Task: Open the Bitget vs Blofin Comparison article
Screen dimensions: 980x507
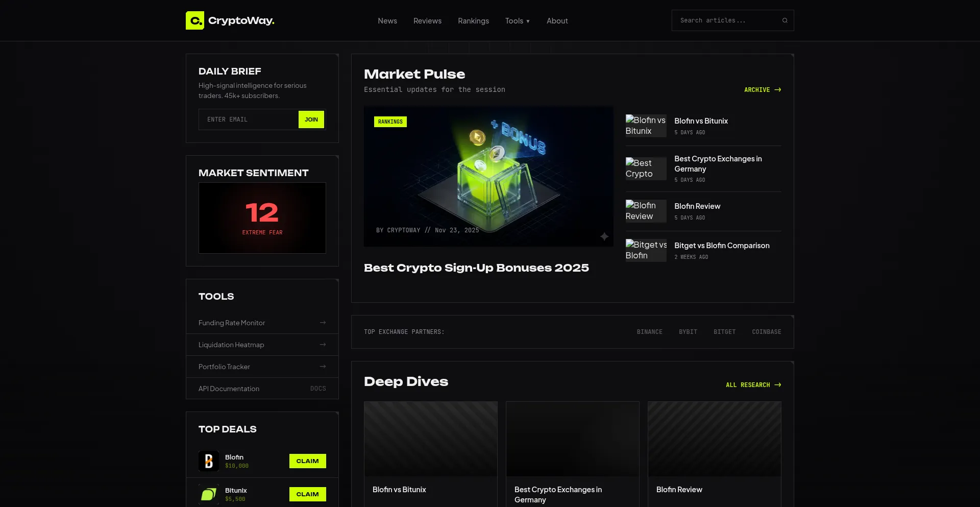Action: 721,246
